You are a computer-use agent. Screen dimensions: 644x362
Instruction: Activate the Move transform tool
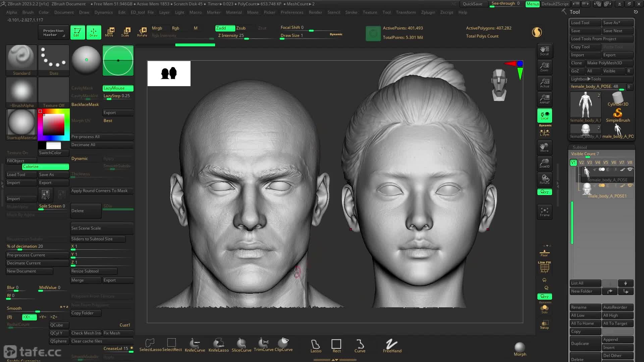tap(109, 32)
